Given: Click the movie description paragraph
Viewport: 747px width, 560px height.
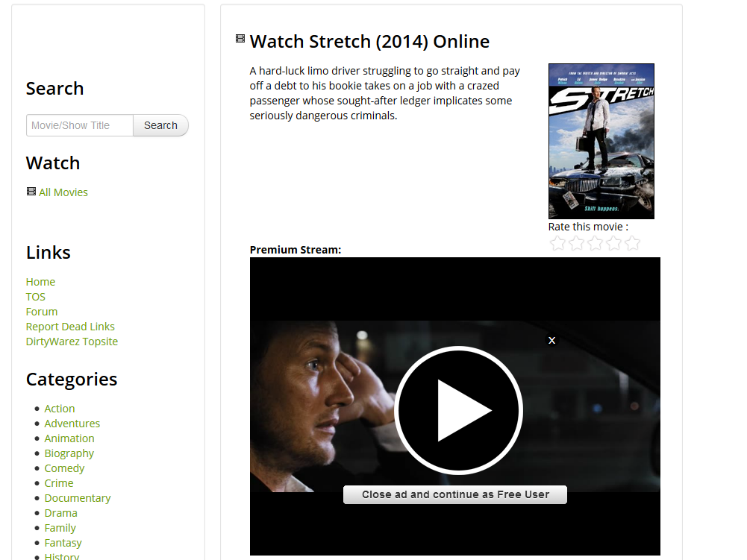Looking at the screenshot, I should tap(385, 93).
